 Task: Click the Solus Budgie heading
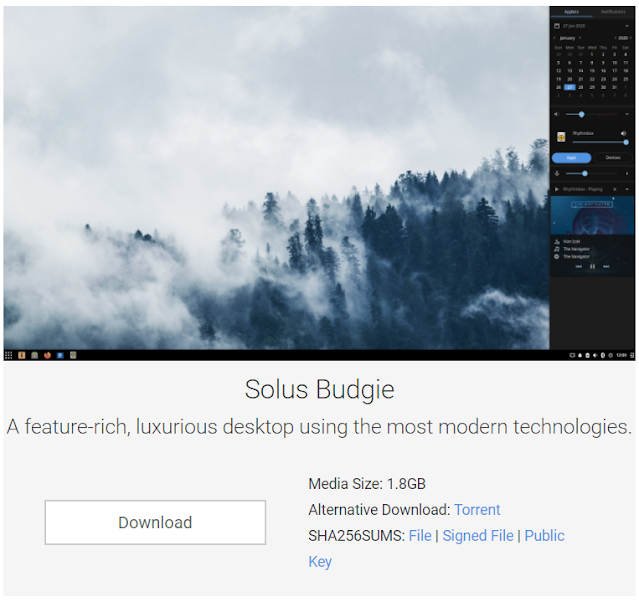[x=320, y=389]
